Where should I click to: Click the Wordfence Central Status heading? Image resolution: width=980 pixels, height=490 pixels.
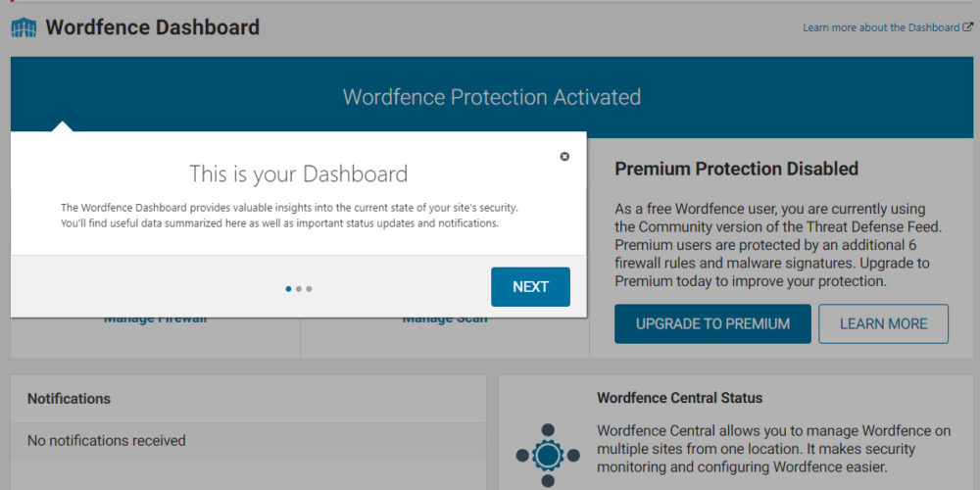tap(679, 398)
